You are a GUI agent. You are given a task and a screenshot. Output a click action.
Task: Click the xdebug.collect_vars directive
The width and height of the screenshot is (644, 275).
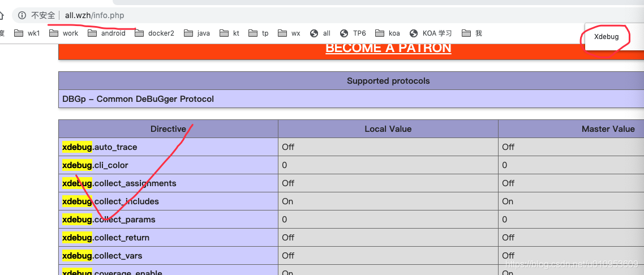[102, 256]
